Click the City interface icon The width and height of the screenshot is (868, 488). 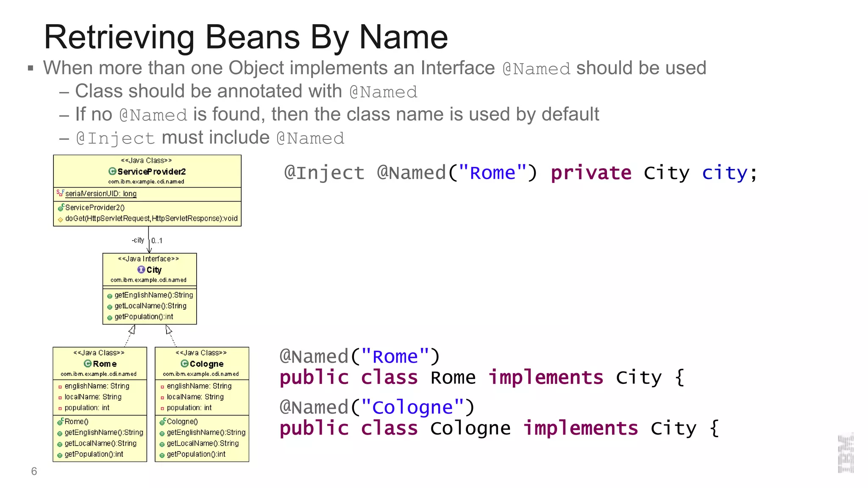coord(141,269)
